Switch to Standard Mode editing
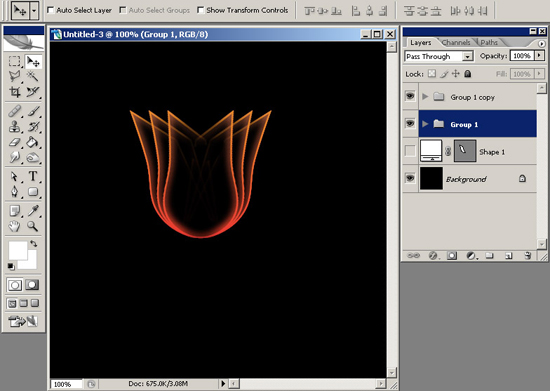This screenshot has height=391, width=550. [15, 285]
